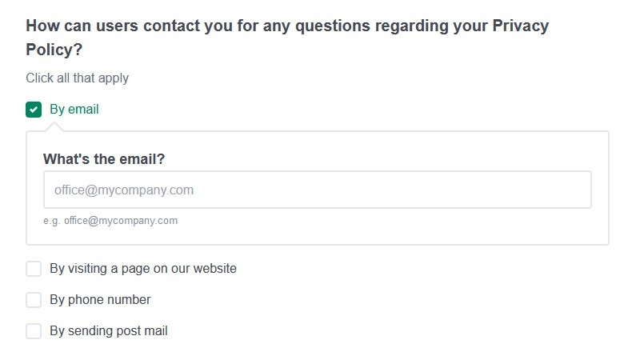The image size is (624, 364).
Task: Click the "Click all that apply" instruction
Action: 77,78
